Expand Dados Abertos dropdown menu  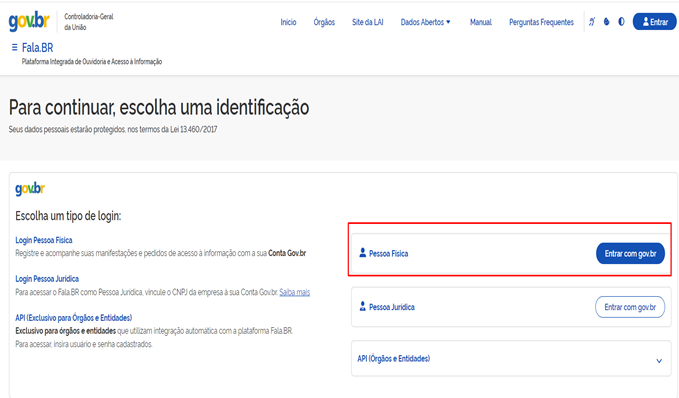426,22
